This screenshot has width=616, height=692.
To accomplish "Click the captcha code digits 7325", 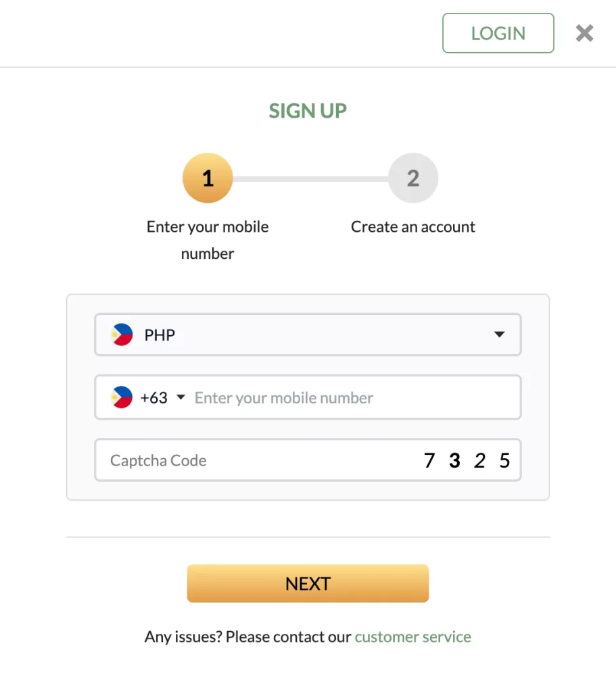I will point(467,460).
